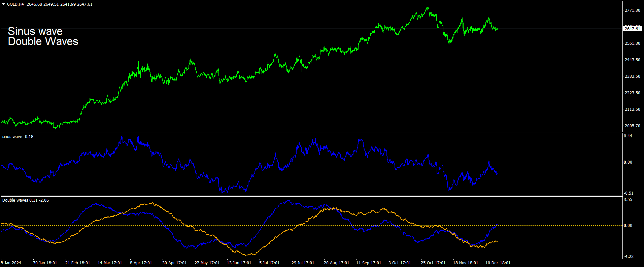This screenshot has width=644, height=267.
Task: Click the GOLD,H4 symbol label
Action: point(15,4)
